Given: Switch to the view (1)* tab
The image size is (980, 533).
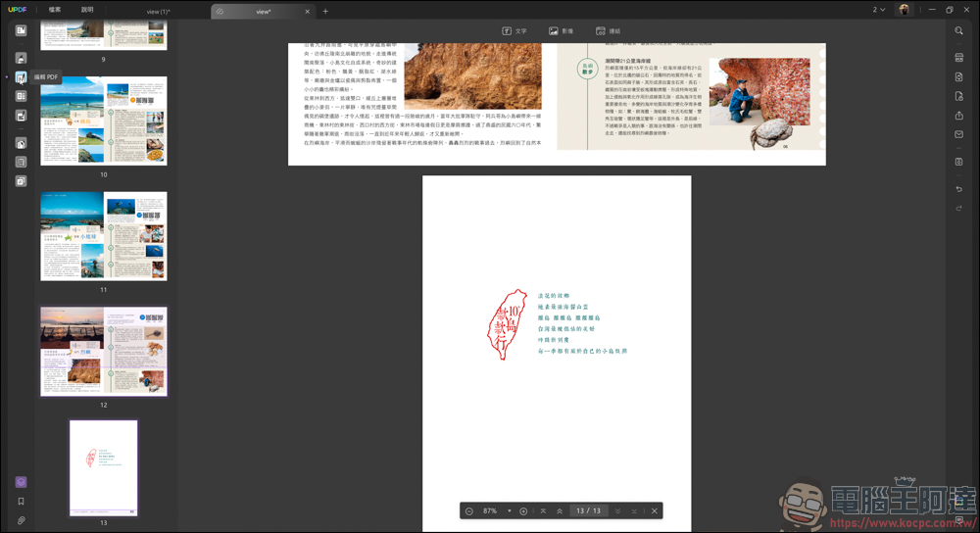Looking at the screenshot, I should click(157, 11).
